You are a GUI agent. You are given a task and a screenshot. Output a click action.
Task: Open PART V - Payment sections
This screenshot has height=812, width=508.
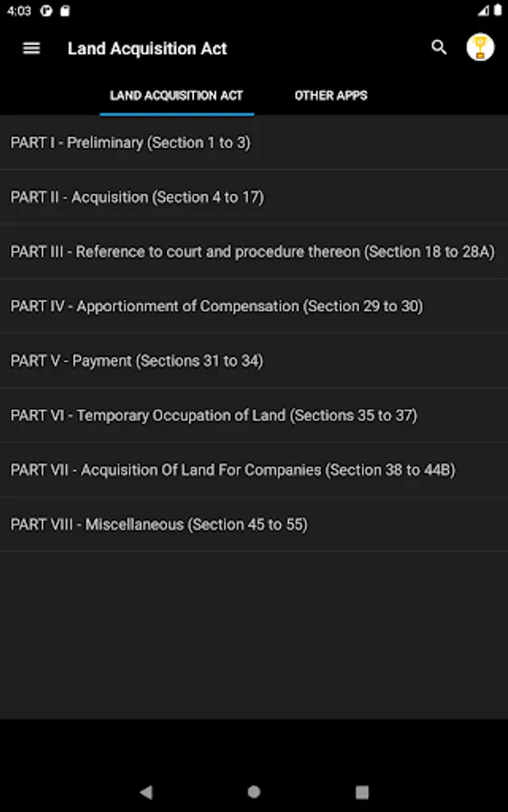click(x=254, y=360)
